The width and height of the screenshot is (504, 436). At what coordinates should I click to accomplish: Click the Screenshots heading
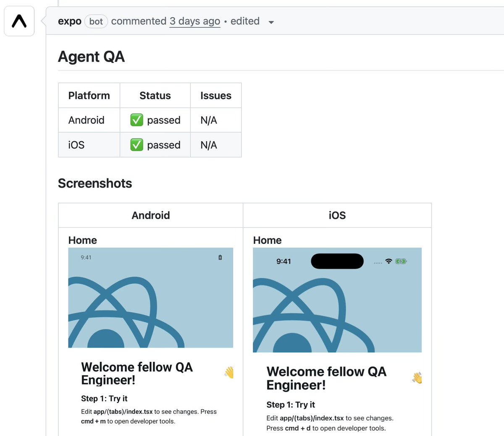95,183
